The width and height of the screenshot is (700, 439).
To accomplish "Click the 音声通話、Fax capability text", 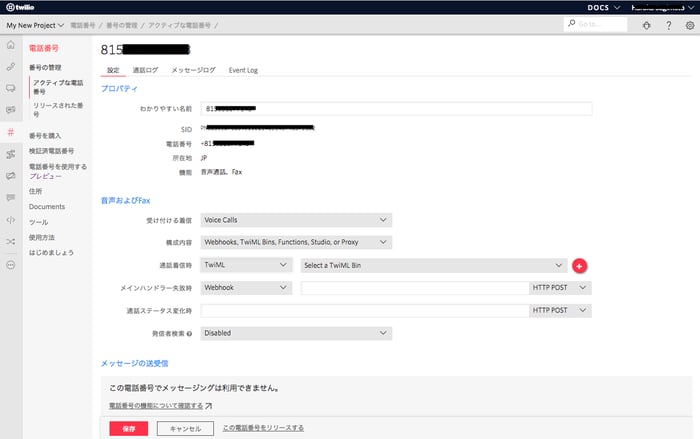I will tap(221, 172).
